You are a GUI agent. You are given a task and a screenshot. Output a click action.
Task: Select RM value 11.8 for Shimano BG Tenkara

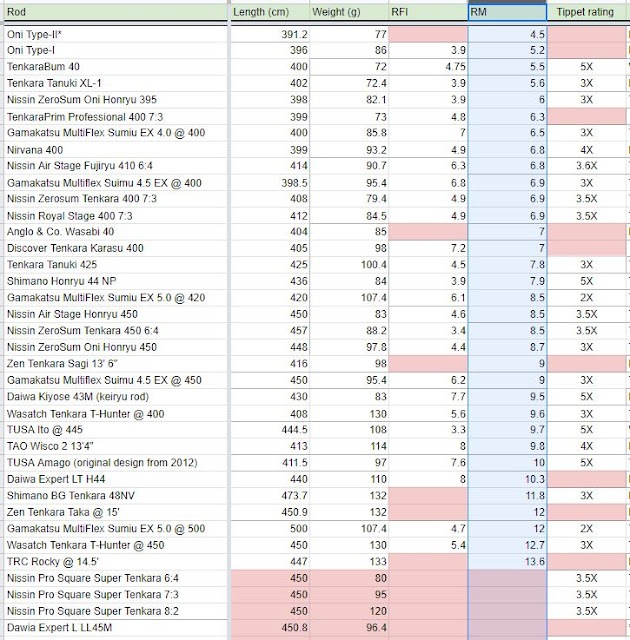click(507, 496)
